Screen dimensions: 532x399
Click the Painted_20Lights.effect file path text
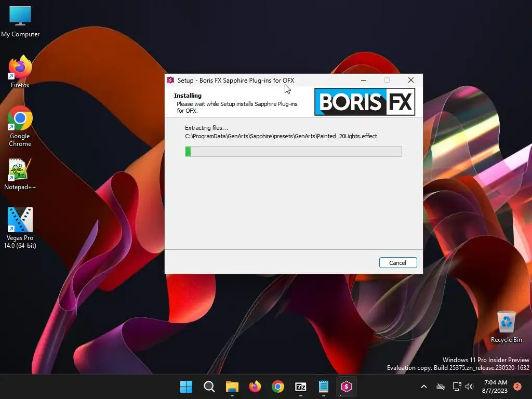point(281,136)
